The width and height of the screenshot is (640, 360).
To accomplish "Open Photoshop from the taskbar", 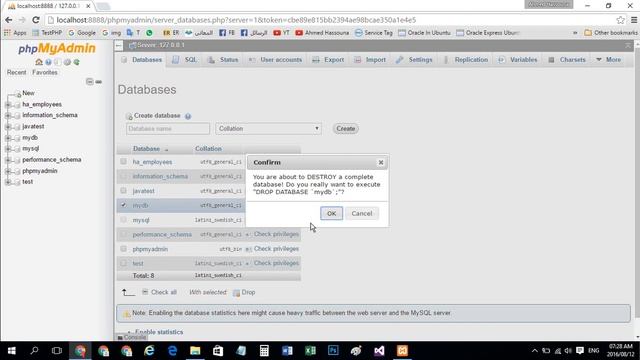I will (333, 351).
